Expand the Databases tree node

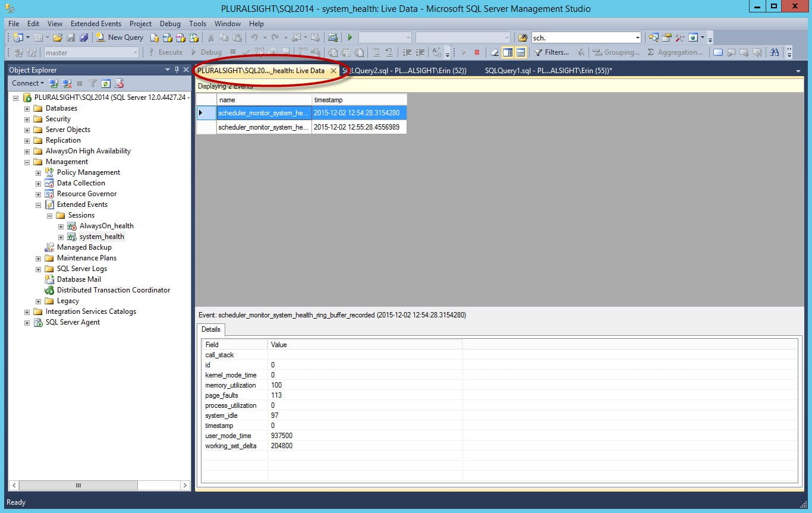click(x=27, y=108)
